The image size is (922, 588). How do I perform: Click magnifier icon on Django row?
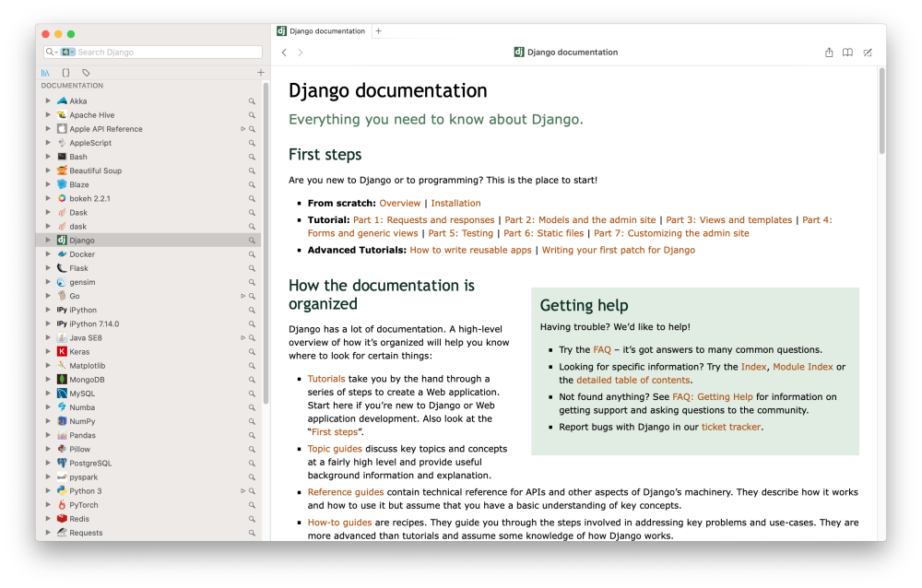point(252,241)
